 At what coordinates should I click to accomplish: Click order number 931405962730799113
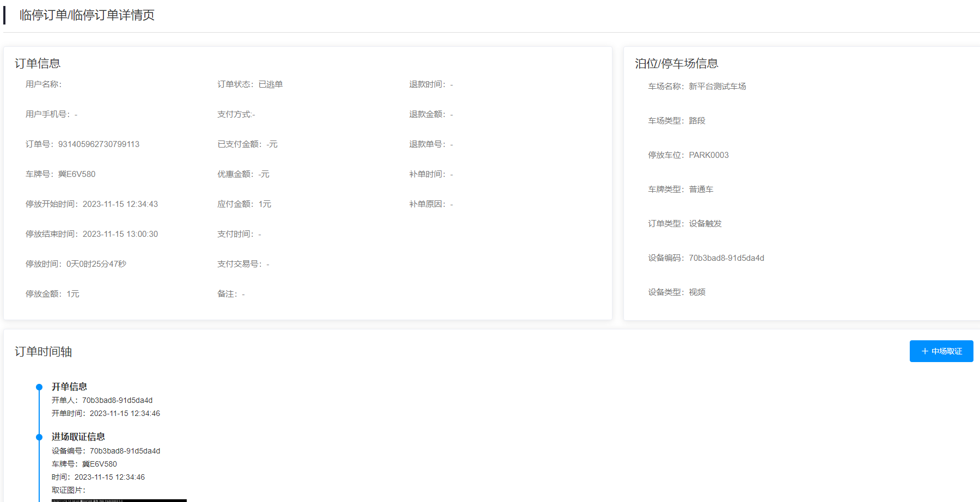[x=99, y=144]
